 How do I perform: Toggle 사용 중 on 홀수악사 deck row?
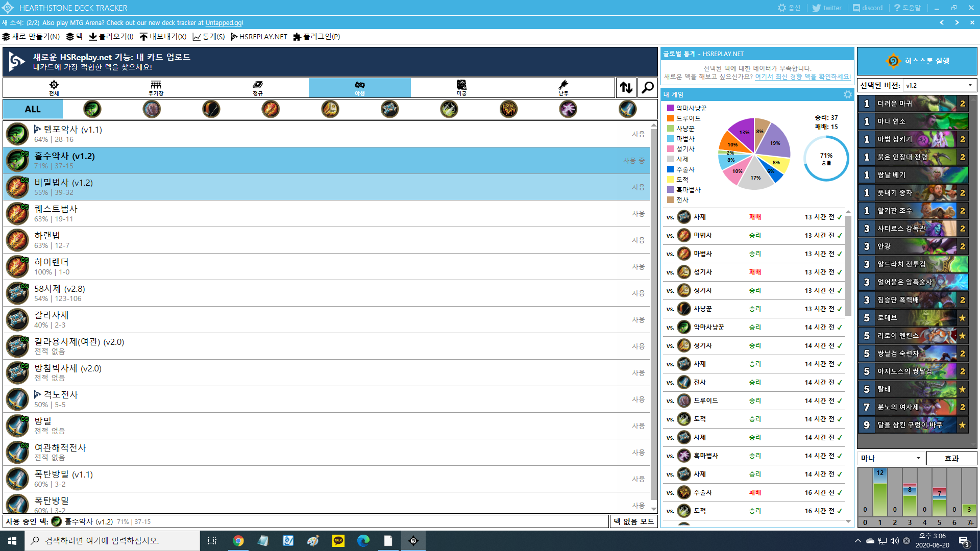tap(633, 161)
